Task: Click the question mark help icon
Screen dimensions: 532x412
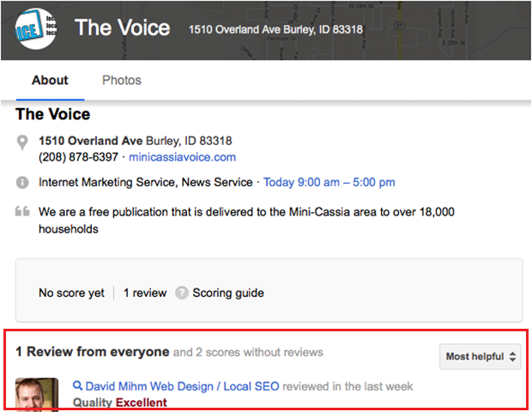Action: tap(182, 293)
